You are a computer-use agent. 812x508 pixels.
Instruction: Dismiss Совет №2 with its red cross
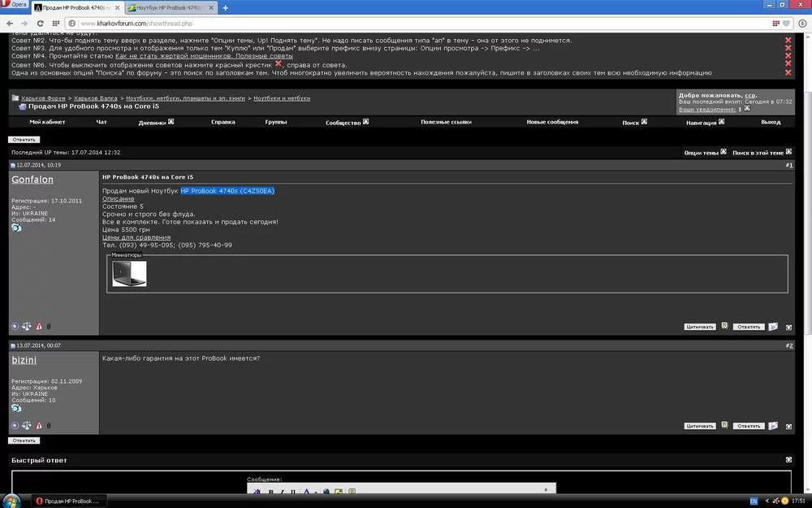(x=788, y=41)
